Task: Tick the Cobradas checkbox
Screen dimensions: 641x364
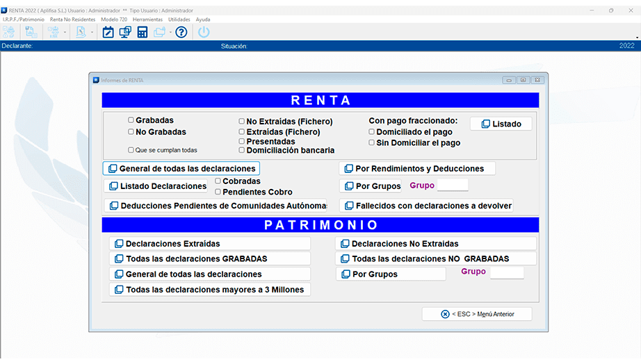Action: coord(218,181)
